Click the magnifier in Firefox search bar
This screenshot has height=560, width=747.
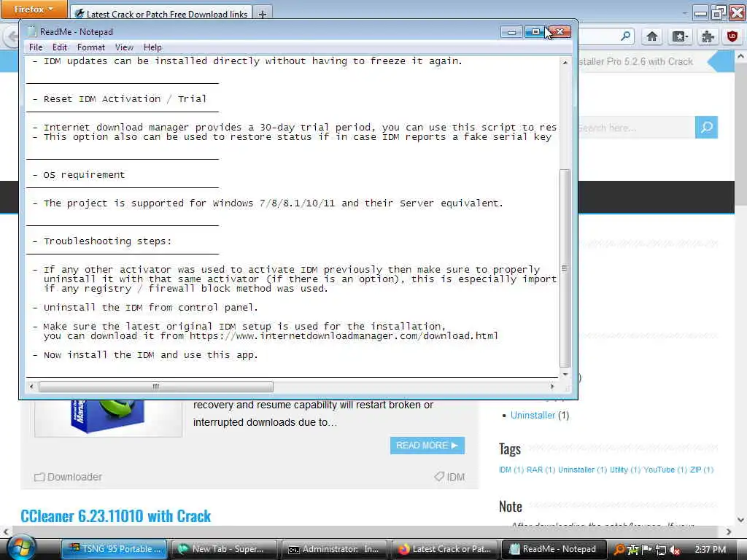625,36
